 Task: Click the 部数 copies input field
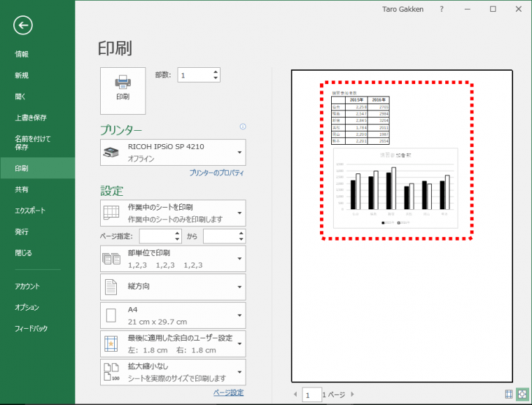click(x=195, y=75)
